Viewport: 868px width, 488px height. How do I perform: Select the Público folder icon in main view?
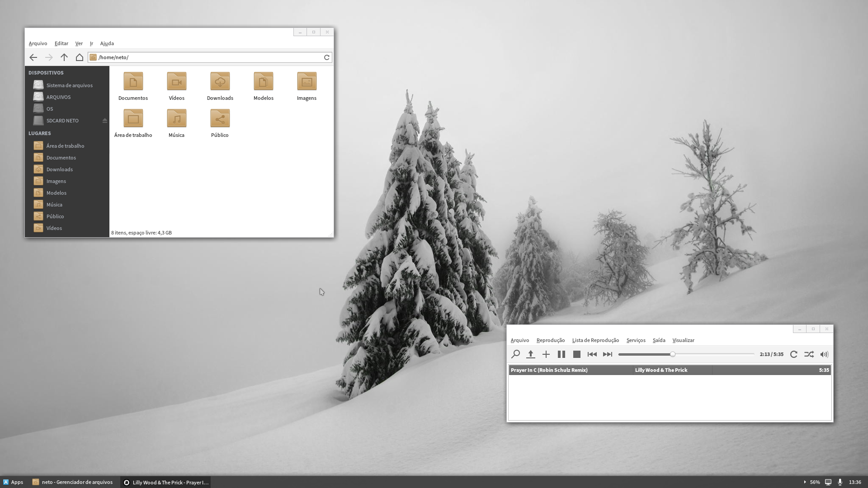220,118
